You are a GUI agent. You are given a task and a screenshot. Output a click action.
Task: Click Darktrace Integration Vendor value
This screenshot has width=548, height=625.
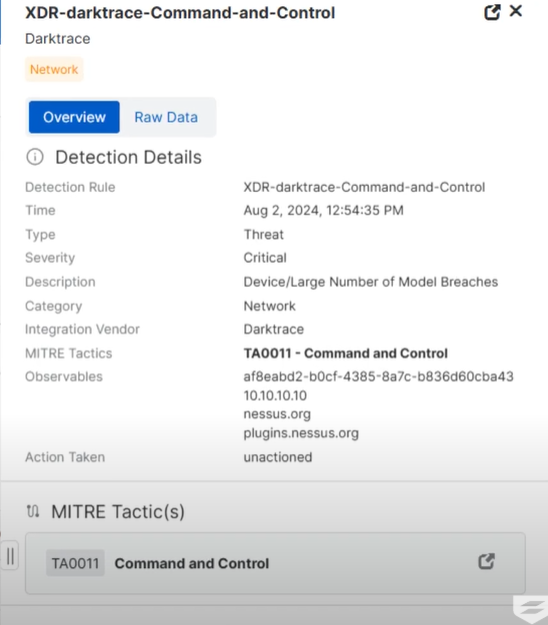click(274, 329)
